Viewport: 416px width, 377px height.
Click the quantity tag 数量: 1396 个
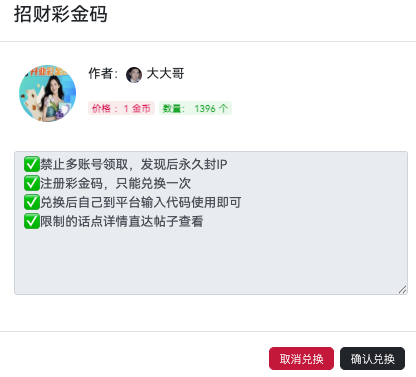click(x=195, y=108)
